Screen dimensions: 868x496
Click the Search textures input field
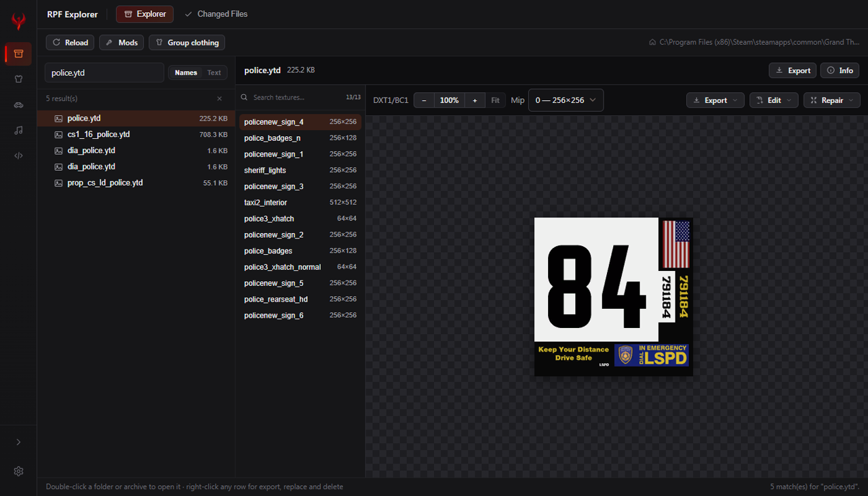click(296, 98)
